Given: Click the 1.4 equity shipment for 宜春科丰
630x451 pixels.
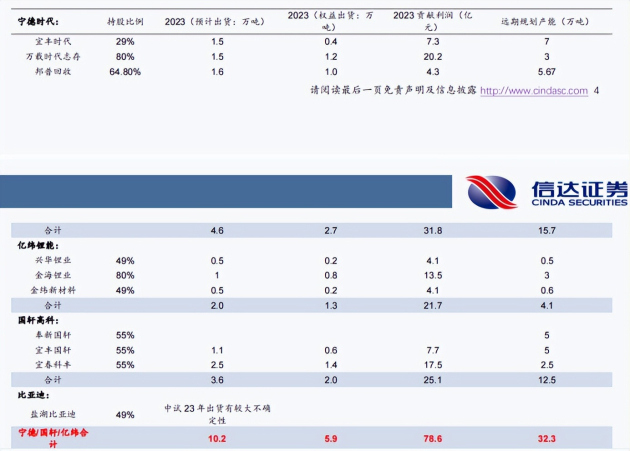Looking at the screenshot, I should click(x=331, y=365).
